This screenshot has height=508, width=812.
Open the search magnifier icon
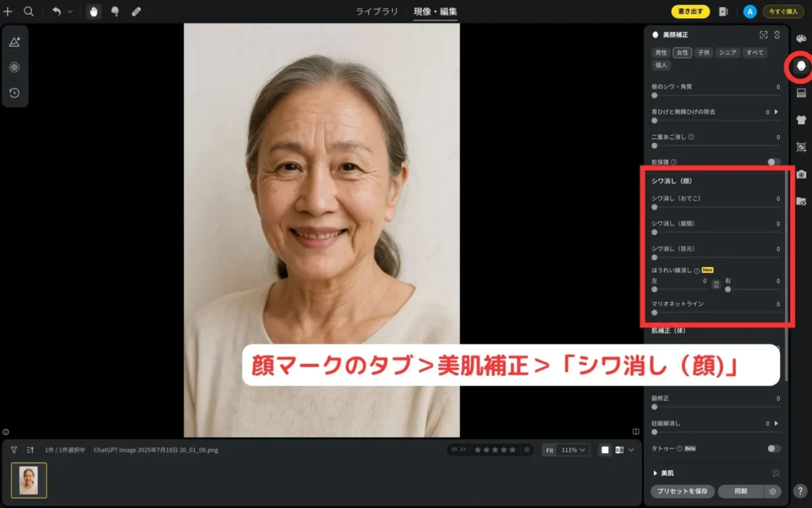(x=29, y=12)
